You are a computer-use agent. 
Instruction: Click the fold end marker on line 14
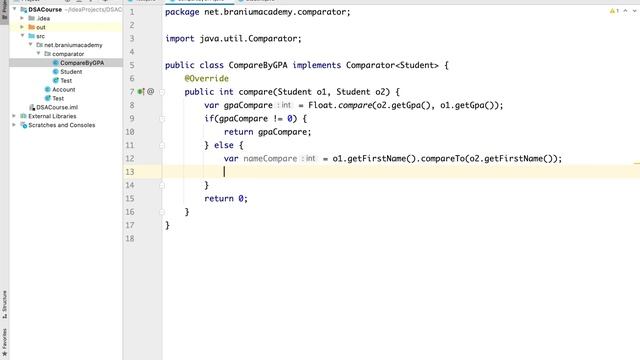[162, 185]
